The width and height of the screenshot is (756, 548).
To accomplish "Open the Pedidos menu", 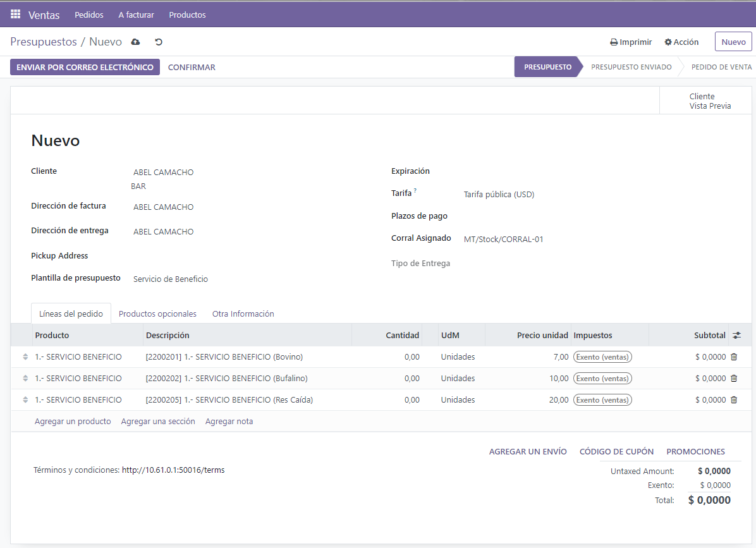I will 88,15.
